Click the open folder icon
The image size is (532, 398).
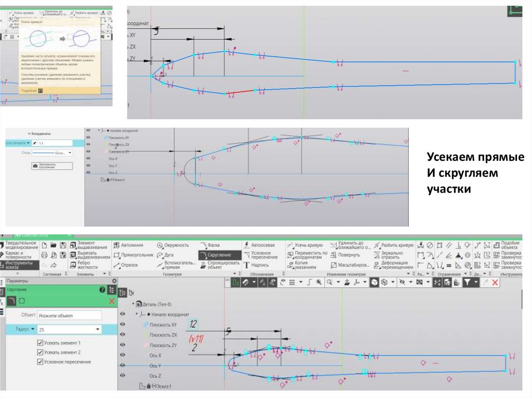54,245
